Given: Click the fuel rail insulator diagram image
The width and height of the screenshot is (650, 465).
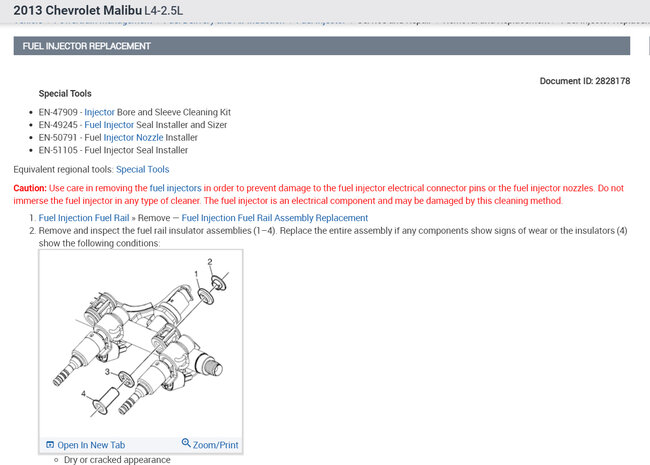Looking at the screenshot, I should click(x=141, y=344).
